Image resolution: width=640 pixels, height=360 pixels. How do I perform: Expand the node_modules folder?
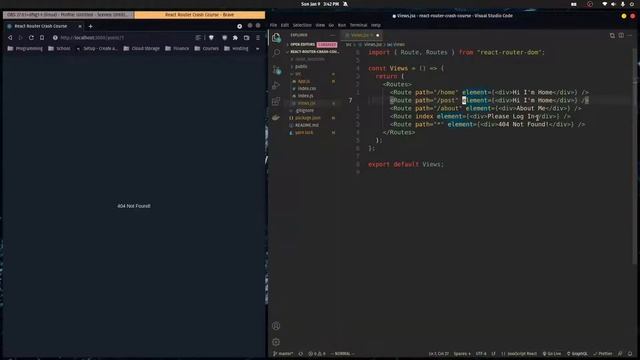tap(309, 59)
